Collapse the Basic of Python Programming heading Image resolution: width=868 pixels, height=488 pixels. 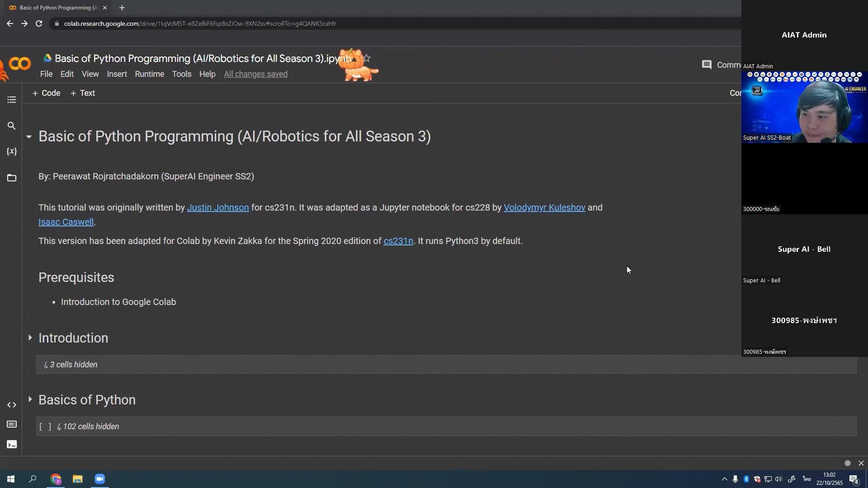29,136
